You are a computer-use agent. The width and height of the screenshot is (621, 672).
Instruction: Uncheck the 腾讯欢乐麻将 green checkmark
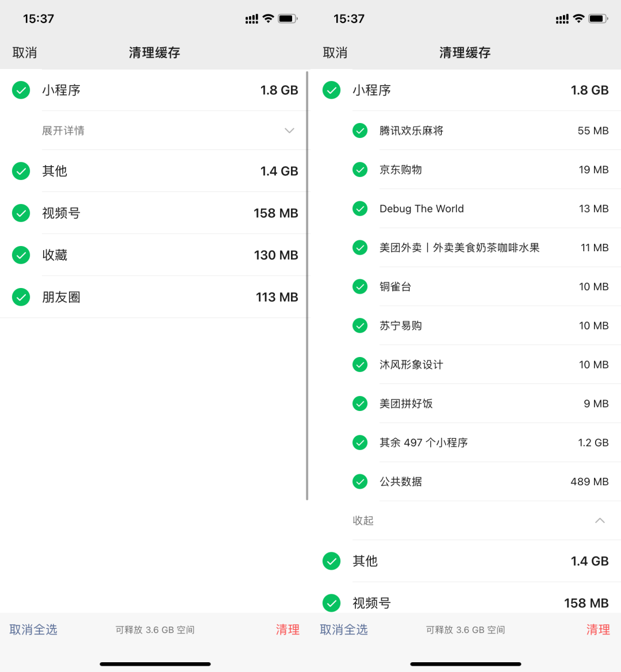coord(360,130)
